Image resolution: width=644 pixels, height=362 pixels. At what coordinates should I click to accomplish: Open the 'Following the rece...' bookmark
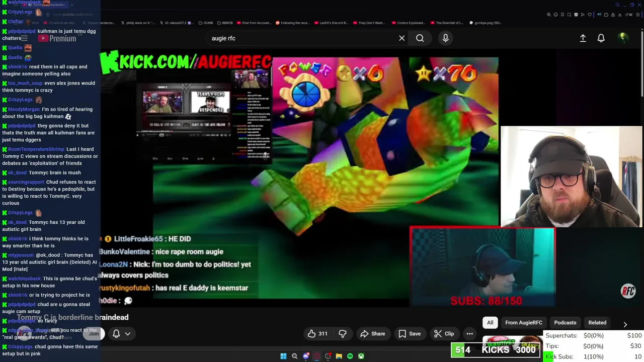point(292,23)
